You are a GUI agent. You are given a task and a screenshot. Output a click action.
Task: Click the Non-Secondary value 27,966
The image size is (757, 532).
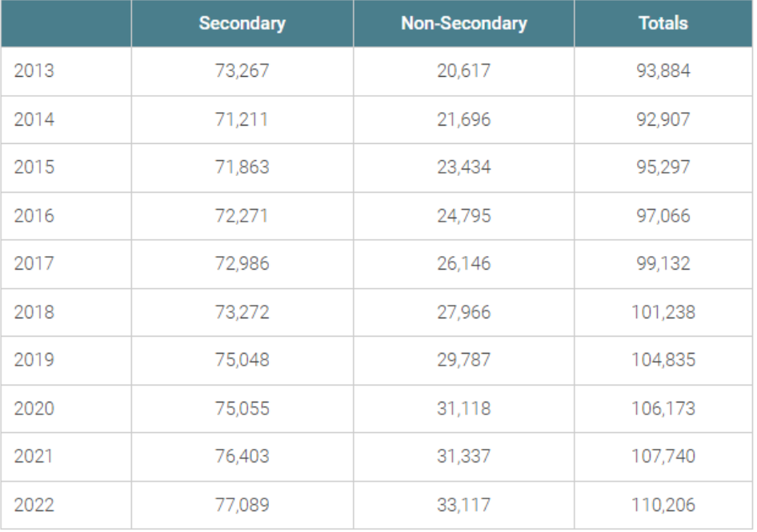tap(464, 312)
